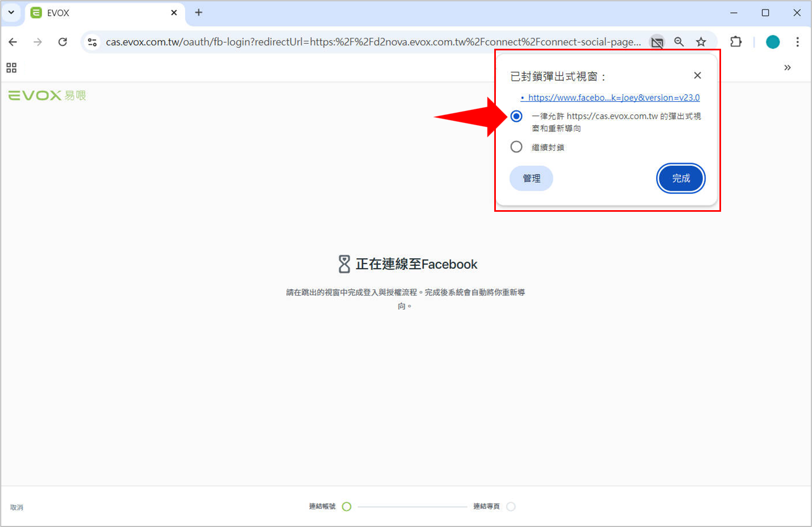
Task: Open the apps grid shortcut
Action: (x=11, y=68)
